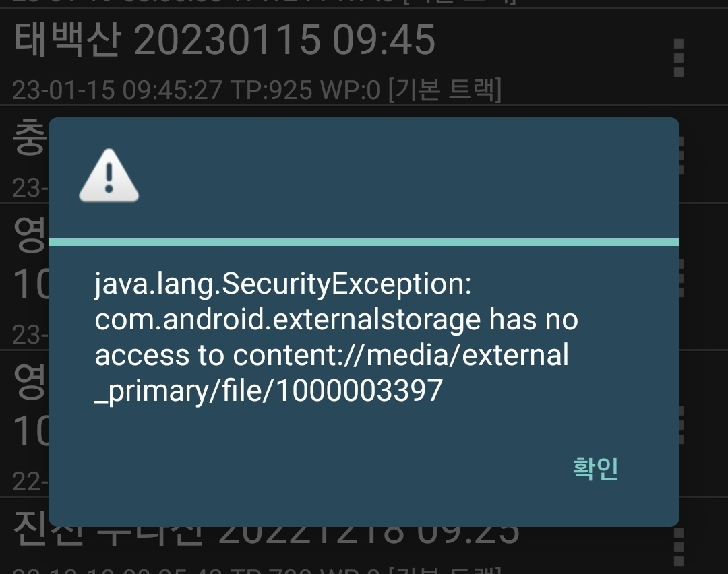Open three-dot menu of the 충 row
This screenshot has height=574, width=728.
(681, 156)
